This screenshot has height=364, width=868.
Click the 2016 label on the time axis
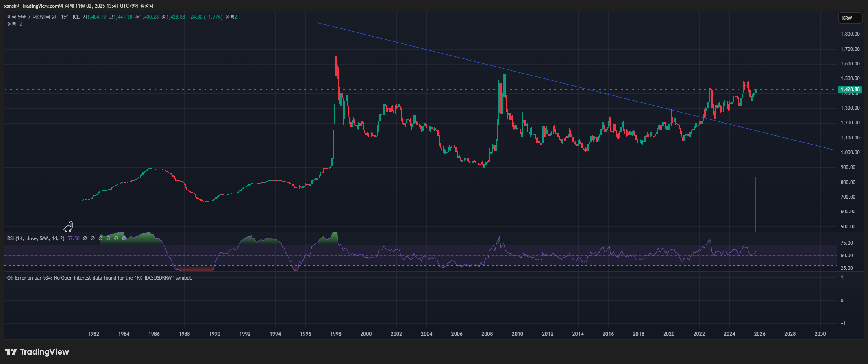pyautogui.click(x=608, y=334)
